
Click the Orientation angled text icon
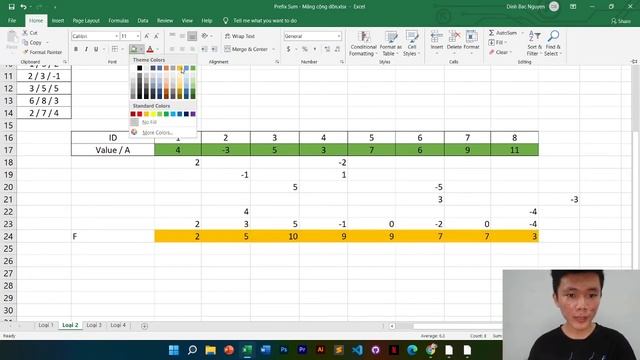tap(205, 36)
